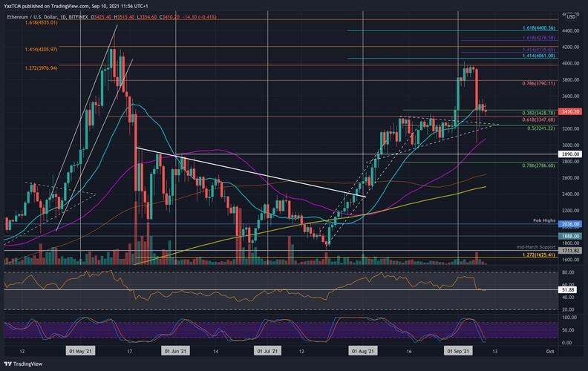This screenshot has height=371, width=588.
Task: Click the 1888.00 support price label
Action: [x=572, y=235]
